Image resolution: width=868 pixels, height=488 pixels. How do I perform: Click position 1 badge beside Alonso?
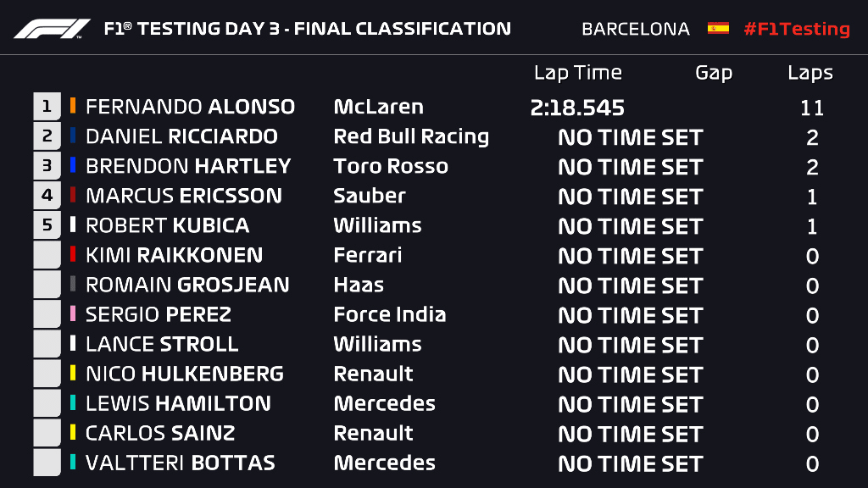click(47, 107)
